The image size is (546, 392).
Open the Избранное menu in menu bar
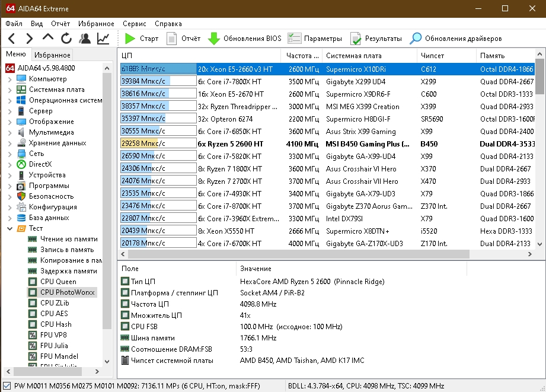pos(96,24)
